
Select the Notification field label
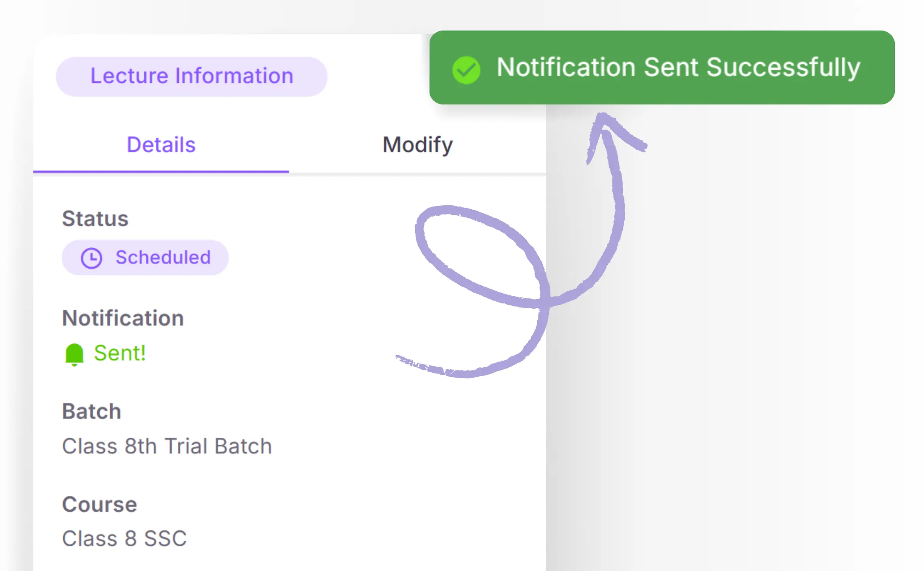123,318
